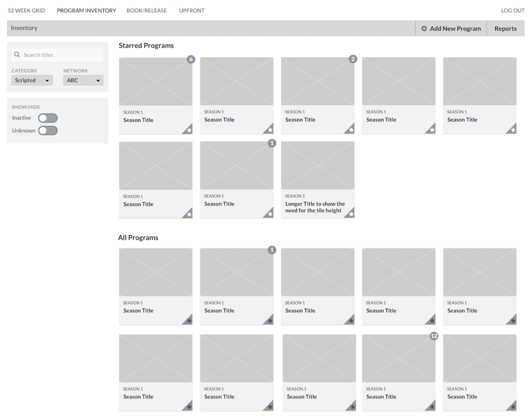Image resolution: width=532 pixels, height=416 pixels.
Task: Unstar the starred program with badge 2
Action: point(351,130)
